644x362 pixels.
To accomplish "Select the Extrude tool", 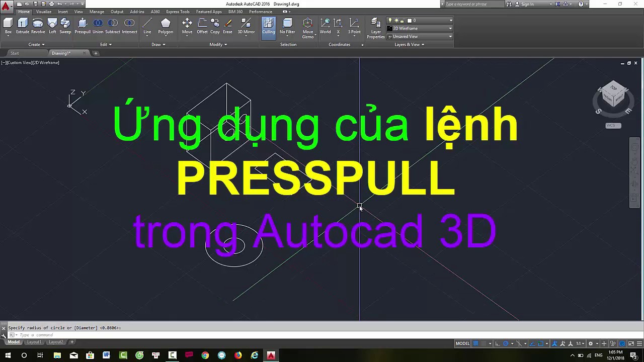I will 23,26.
